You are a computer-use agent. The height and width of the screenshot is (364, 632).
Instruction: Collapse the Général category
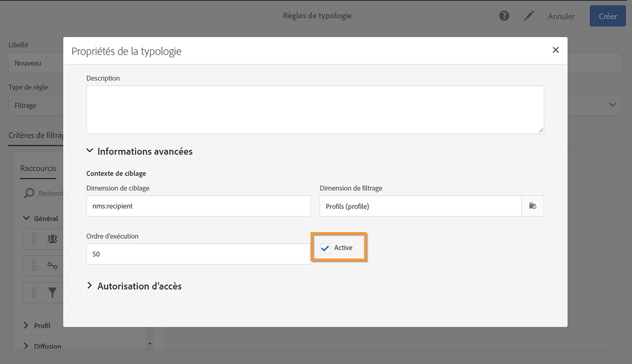27,218
